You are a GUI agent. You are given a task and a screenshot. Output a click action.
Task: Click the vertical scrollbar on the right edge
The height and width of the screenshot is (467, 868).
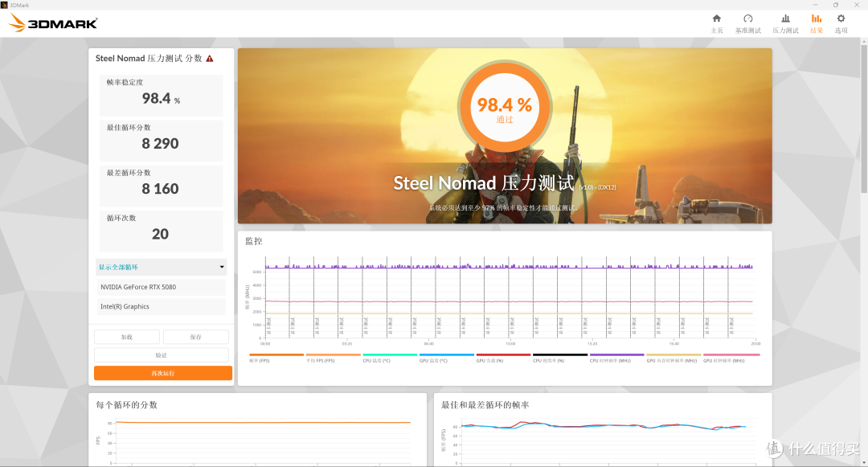tap(863, 119)
